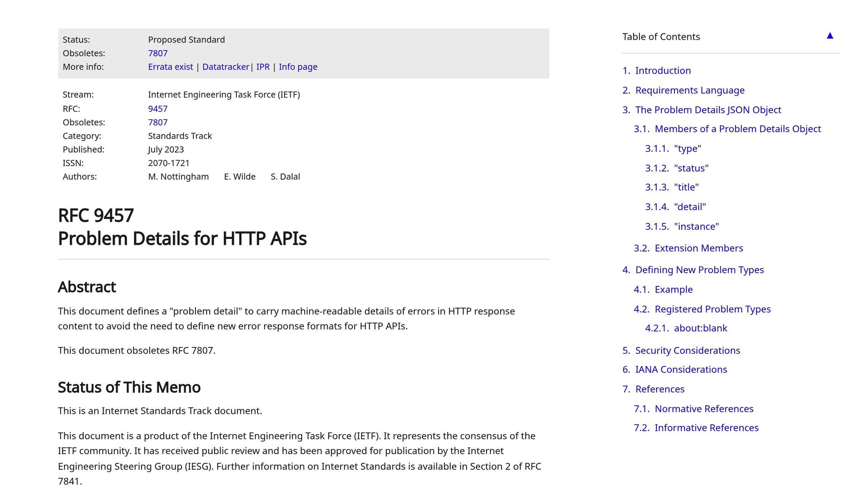This screenshot has height=488, width=868.
Task: Open the about:blank contents entry
Action: [700, 328]
